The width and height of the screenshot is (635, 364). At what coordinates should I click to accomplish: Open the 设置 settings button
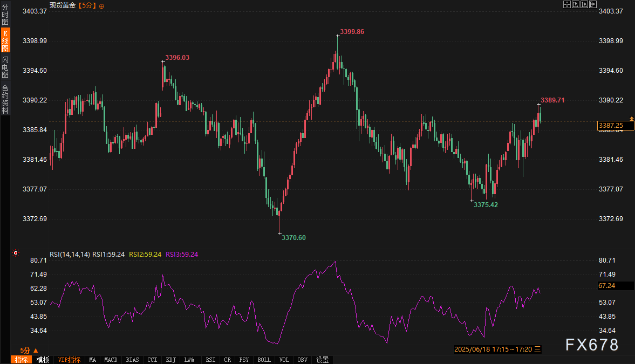323,360
